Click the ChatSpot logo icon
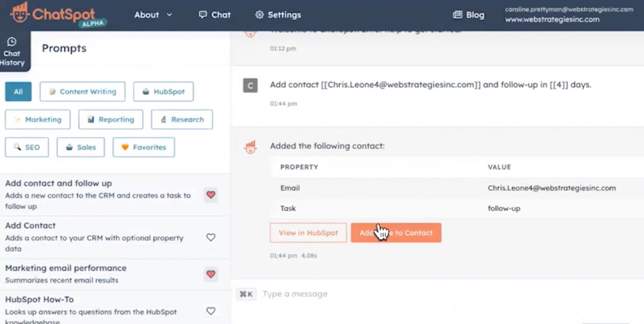Screen dimensions: 644x324 tap(19, 13)
